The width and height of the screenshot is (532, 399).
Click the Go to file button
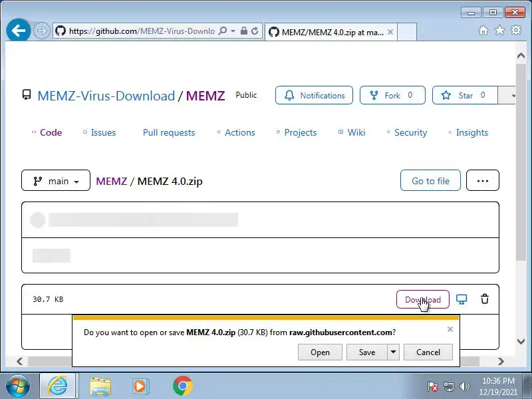coord(430,180)
